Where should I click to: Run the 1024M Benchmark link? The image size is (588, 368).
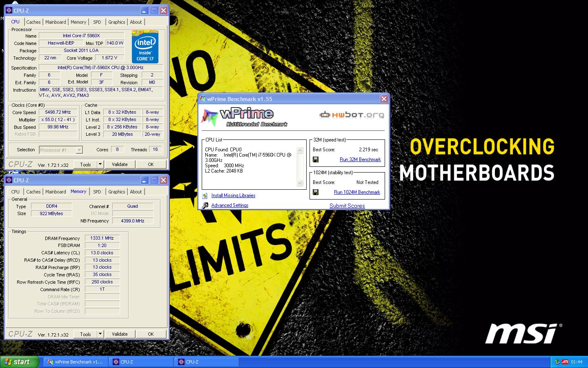coord(357,192)
